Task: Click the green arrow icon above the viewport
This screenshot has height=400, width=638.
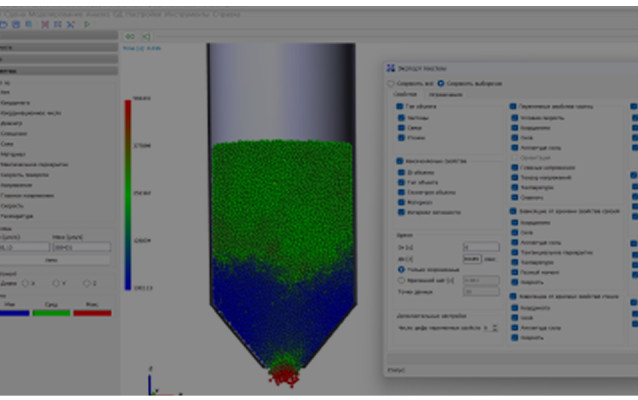Action: pos(146,37)
